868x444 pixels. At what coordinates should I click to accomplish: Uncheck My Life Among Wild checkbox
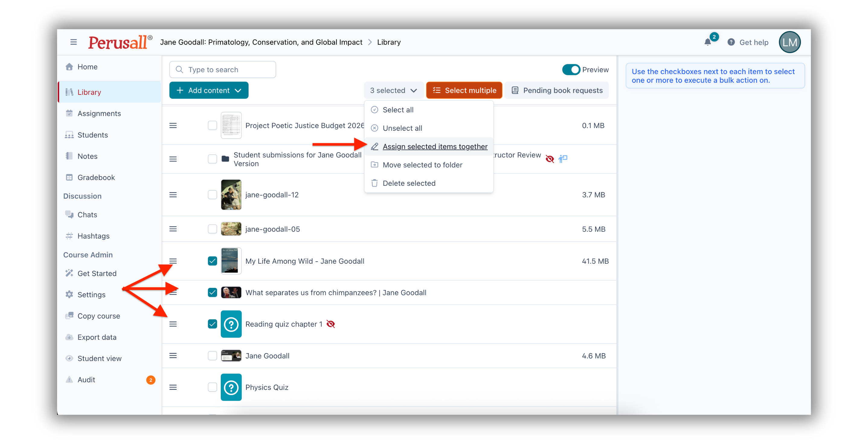coord(212,261)
